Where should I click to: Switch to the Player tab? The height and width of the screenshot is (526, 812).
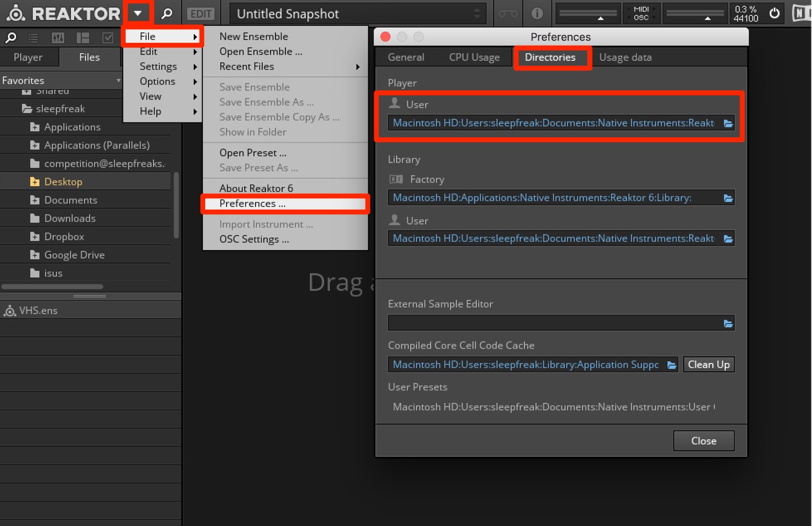point(28,57)
